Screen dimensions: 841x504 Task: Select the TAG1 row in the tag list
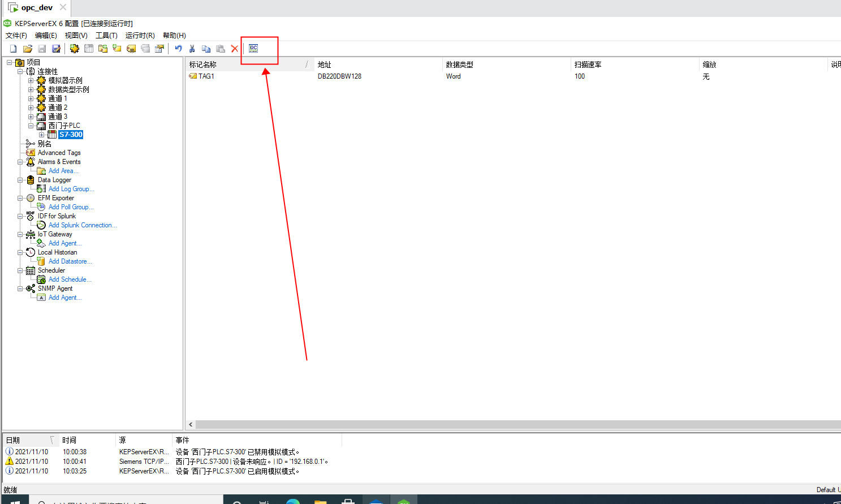pos(207,76)
